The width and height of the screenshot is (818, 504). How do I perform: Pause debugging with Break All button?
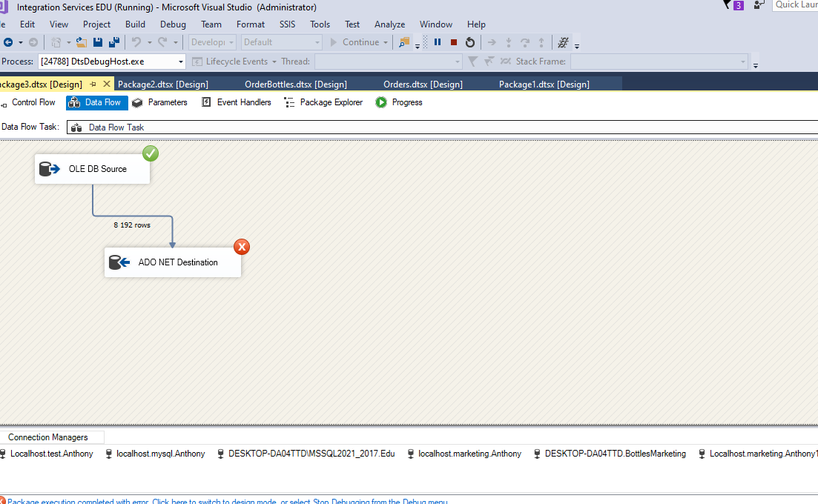[x=438, y=42]
